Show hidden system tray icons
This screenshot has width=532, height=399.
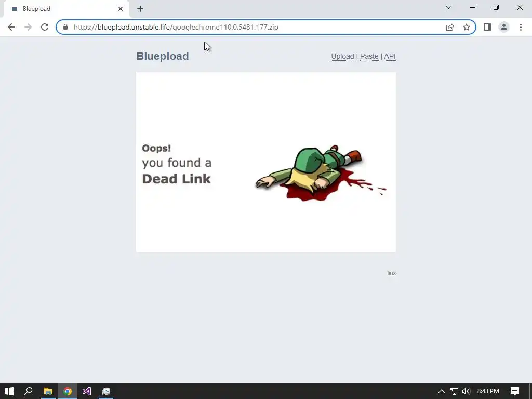442,391
